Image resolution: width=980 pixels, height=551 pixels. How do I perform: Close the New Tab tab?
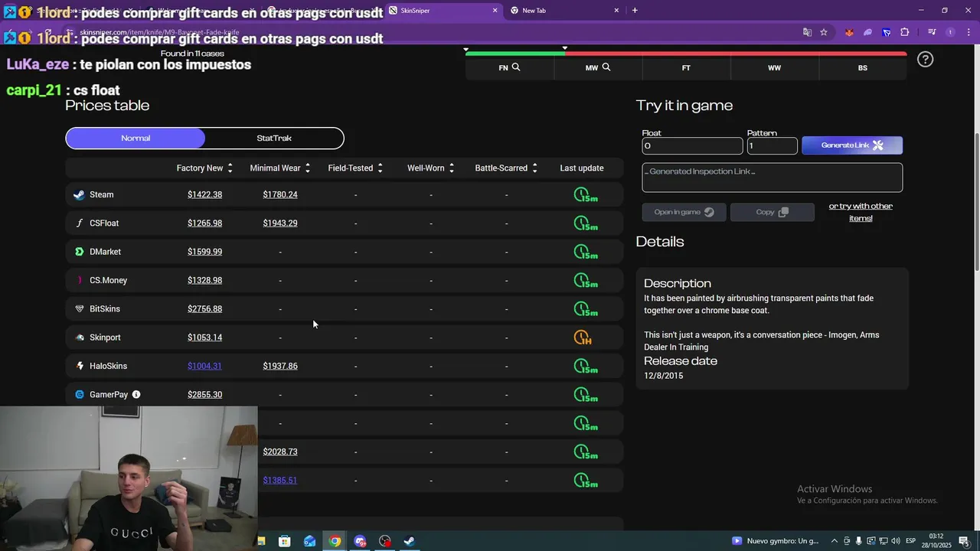click(x=616, y=10)
